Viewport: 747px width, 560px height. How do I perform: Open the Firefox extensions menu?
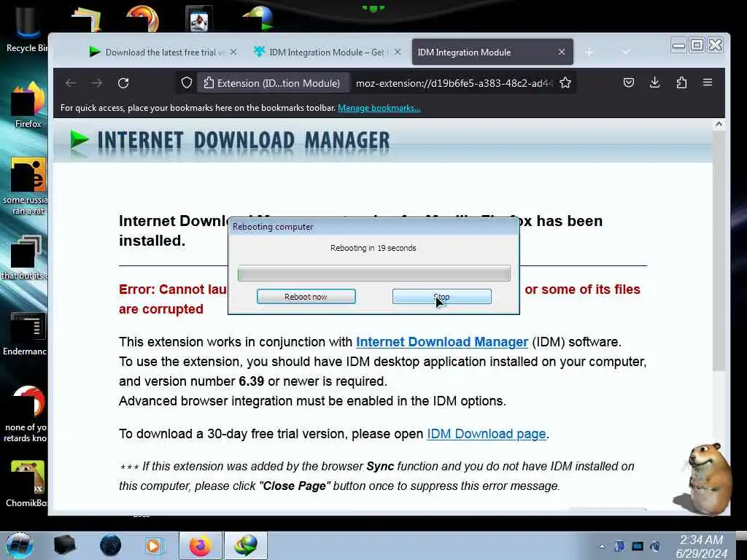point(682,83)
